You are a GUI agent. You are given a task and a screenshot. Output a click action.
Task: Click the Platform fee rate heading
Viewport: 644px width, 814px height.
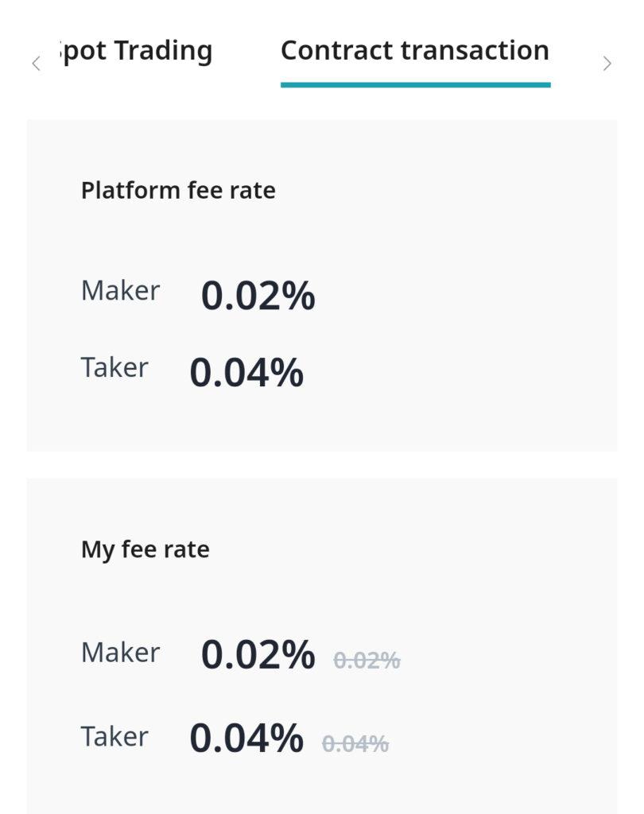pyautogui.click(x=178, y=190)
